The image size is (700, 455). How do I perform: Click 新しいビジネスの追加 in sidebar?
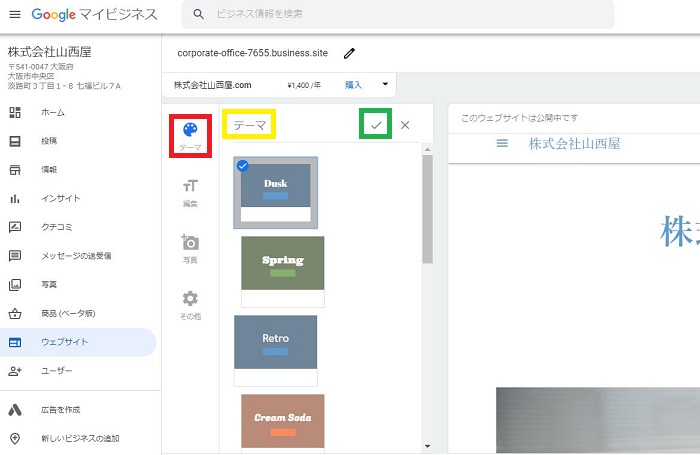78,438
